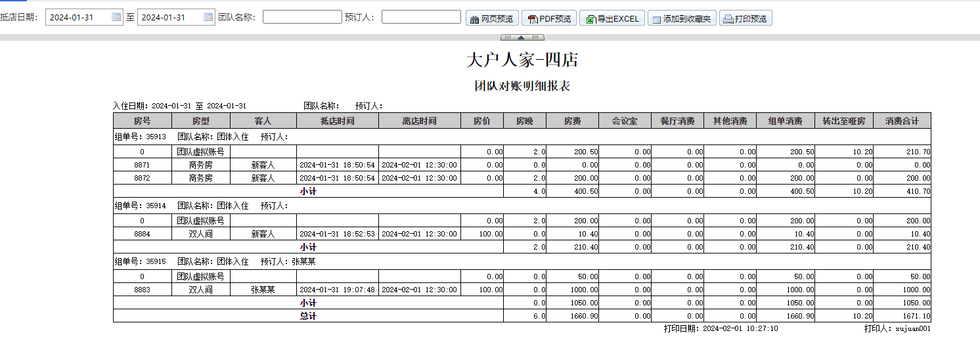Screen dimensions: 980x352
Task: Click guest 张某某 in room 8883 row
Action: [x=263, y=290]
